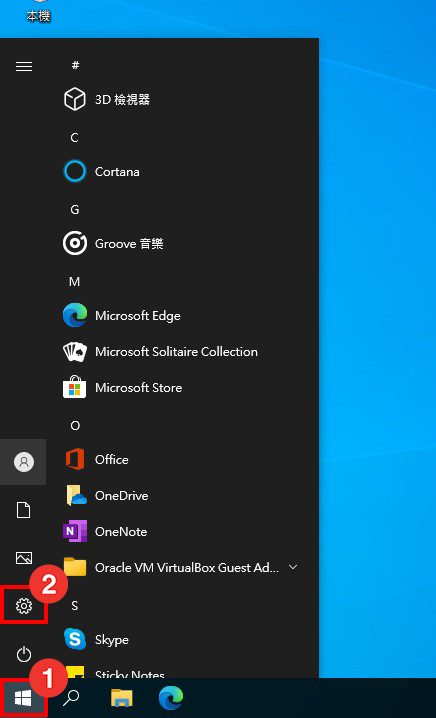This screenshot has height=718, width=436.
Task: Launch OneNote label in list
Action: (x=121, y=532)
